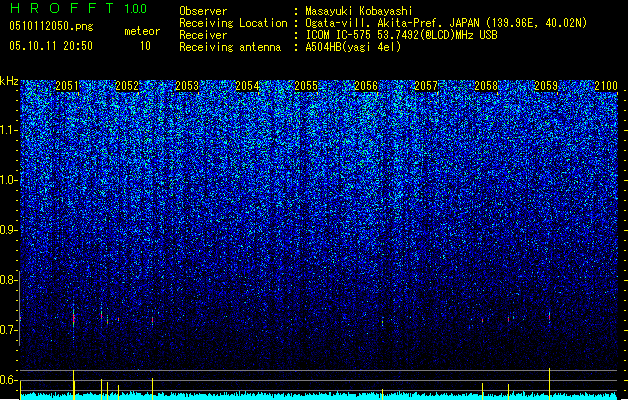Select the observer name Masayuki Kobayashi
Image resolution: width=629 pixels, height=400 pixels.
tap(359, 11)
